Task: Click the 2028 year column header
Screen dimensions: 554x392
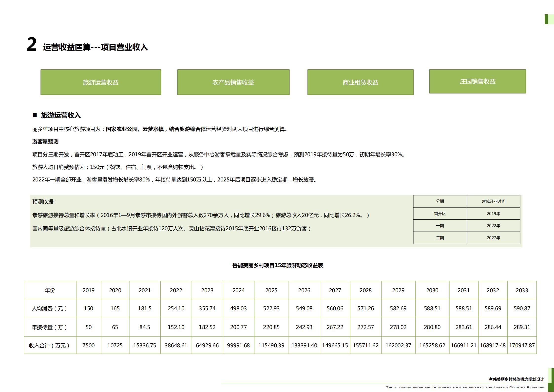Action: pos(366,290)
